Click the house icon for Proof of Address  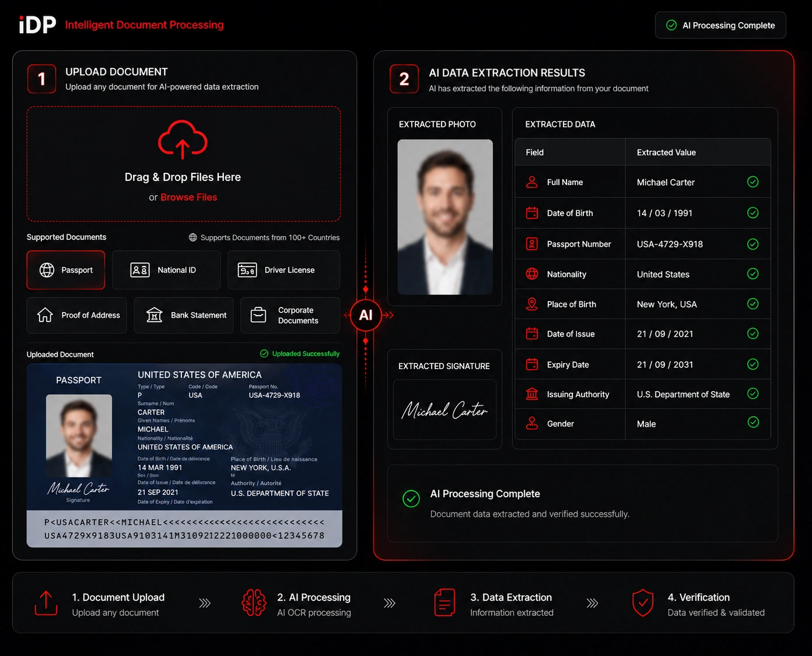pyautogui.click(x=45, y=315)
